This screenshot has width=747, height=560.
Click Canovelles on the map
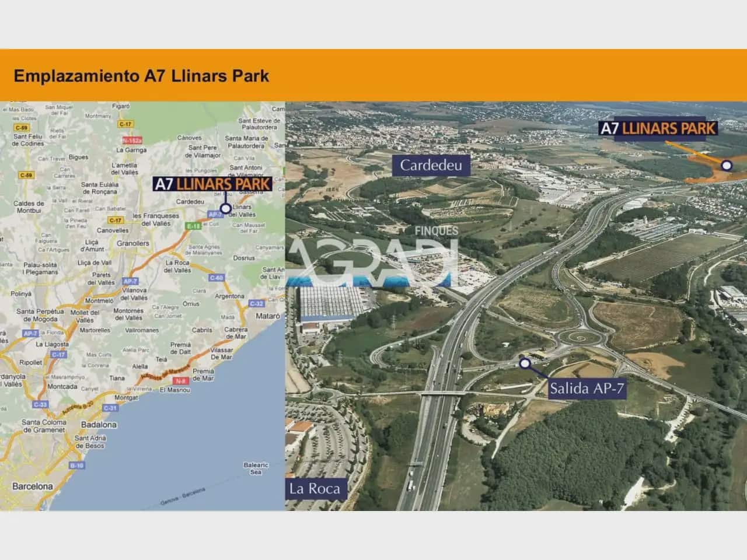coord(113,230)
